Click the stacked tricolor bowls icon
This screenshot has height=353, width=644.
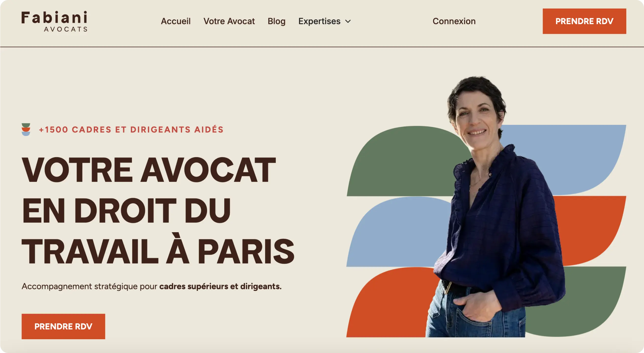26,129
